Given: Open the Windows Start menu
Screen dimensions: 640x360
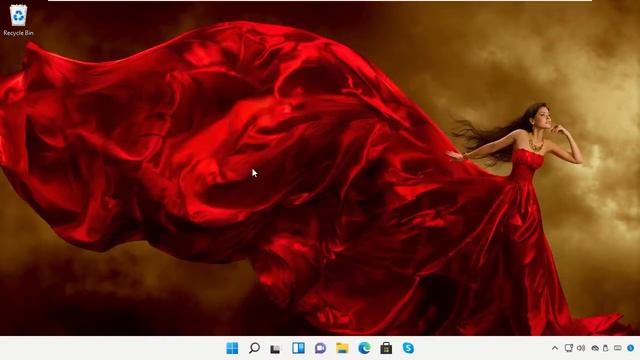Looking at the screenshot, I should coord(232,348).
